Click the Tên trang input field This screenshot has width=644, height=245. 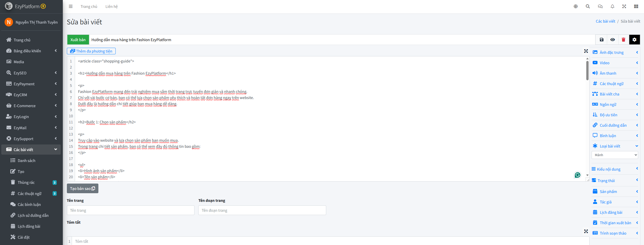(x=130, y=210)
